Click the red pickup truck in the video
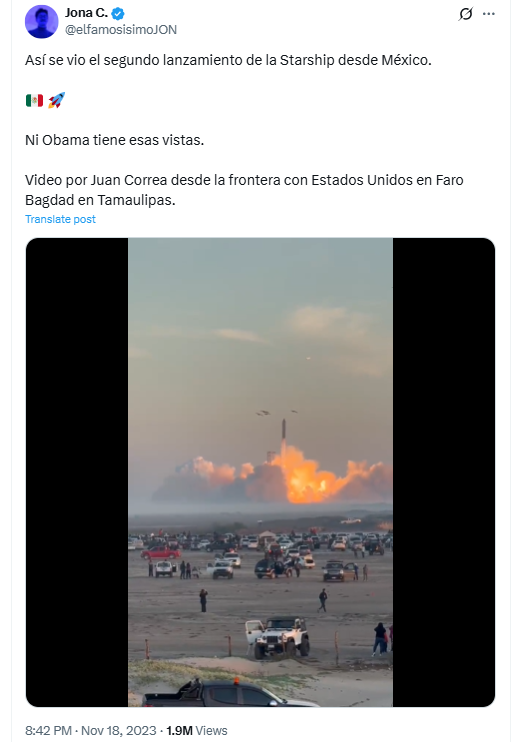Image resolution: width=528 pixels, height=742 pixels. (x=160, y=552)
